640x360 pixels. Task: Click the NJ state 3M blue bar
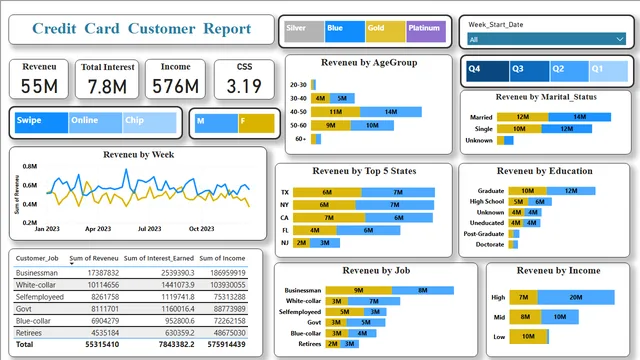[x=324, y=243]
